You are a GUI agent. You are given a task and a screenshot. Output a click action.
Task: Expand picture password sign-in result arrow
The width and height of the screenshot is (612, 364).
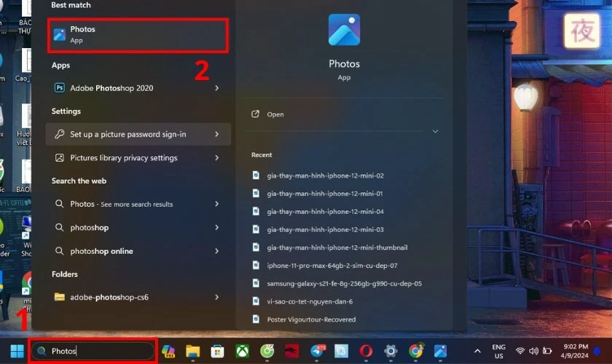click(216, 134)
